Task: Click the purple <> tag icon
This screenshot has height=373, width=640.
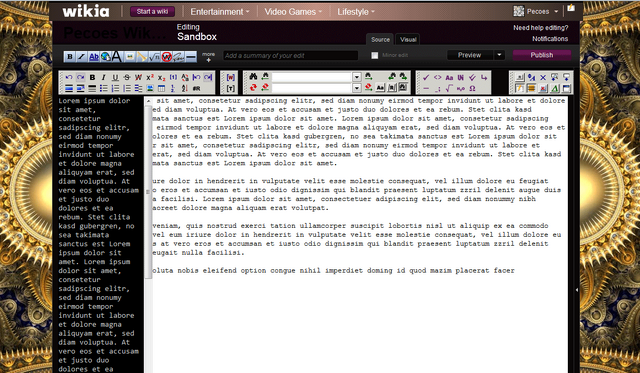Action: (x=438, y=77)
